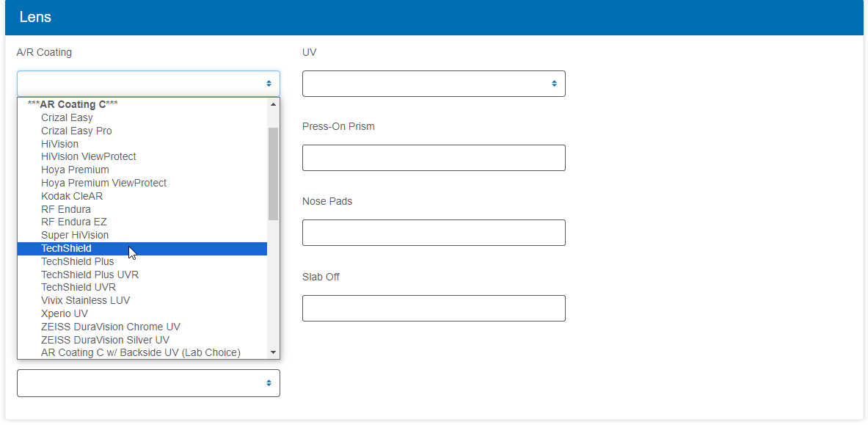Click the list scrollbar down arrow

pos(273,352)
